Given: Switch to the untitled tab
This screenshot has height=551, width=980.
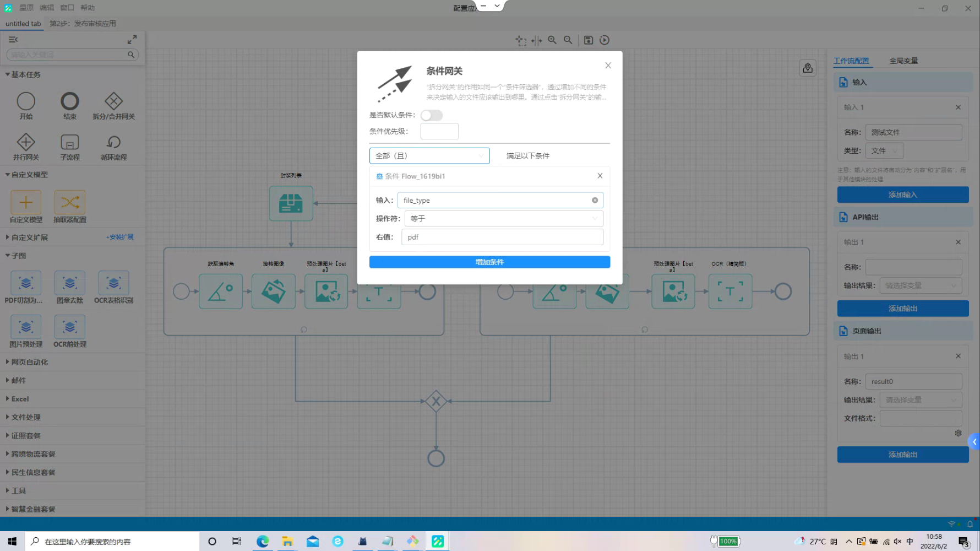Looking at the screenshot, I should pos(23,24).
